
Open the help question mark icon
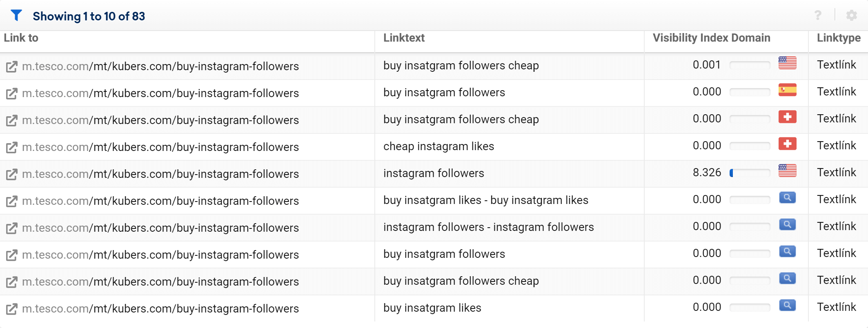(x=818, y=16)
